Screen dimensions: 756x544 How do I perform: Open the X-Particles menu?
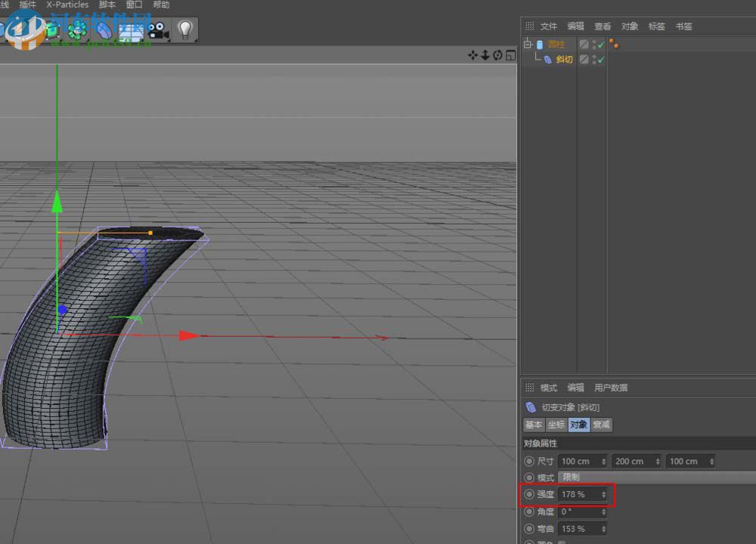coord(67,5)
